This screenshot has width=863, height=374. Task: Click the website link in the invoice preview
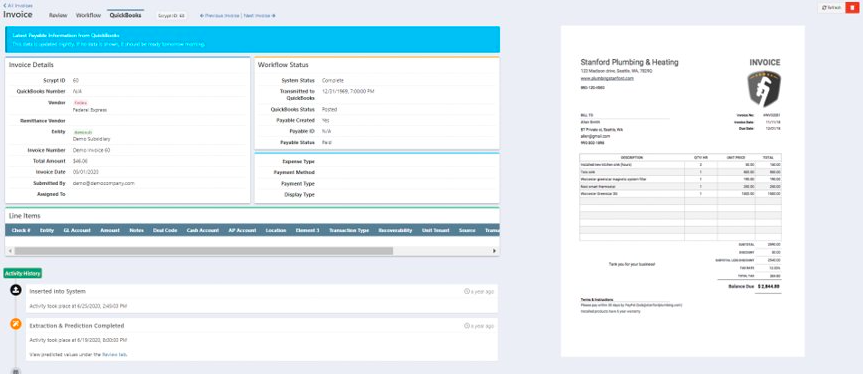pyautogui.click(x=607, y=79)
